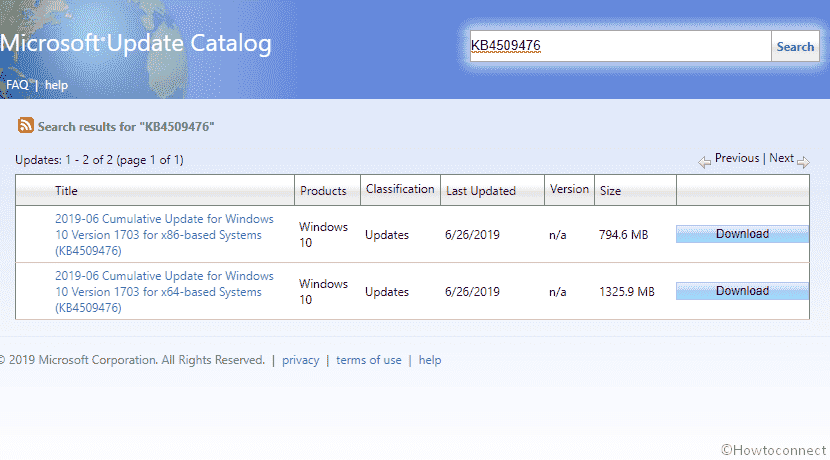The height and width of the screenshot is (460, 830).
Task: Open the terms of use link
Action: (x=368, y=360)
